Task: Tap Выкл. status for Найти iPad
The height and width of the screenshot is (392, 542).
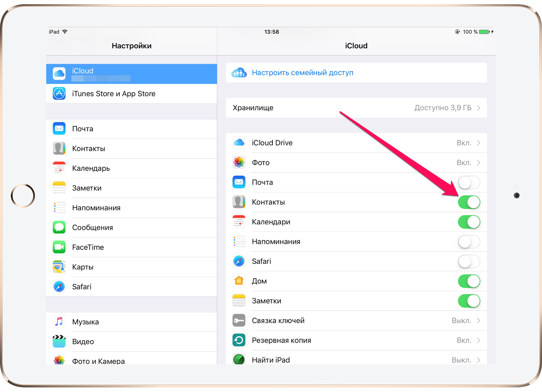Action: point(461,360)
